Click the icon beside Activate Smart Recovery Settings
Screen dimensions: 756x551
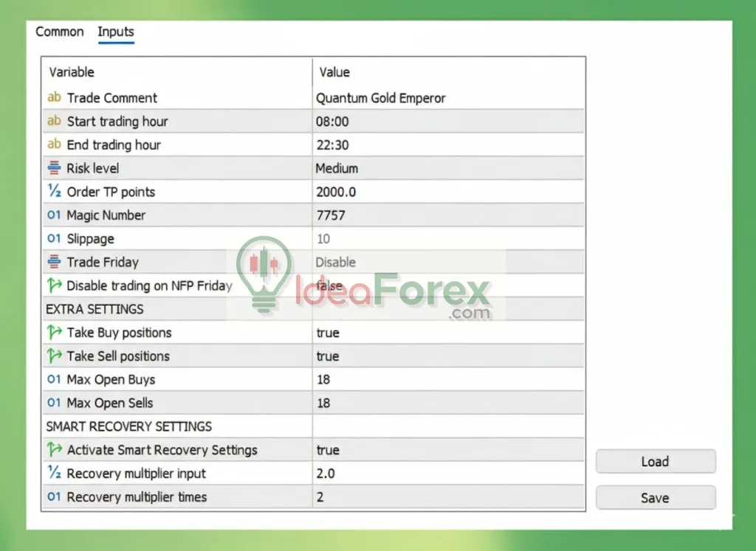click(54, 450)
